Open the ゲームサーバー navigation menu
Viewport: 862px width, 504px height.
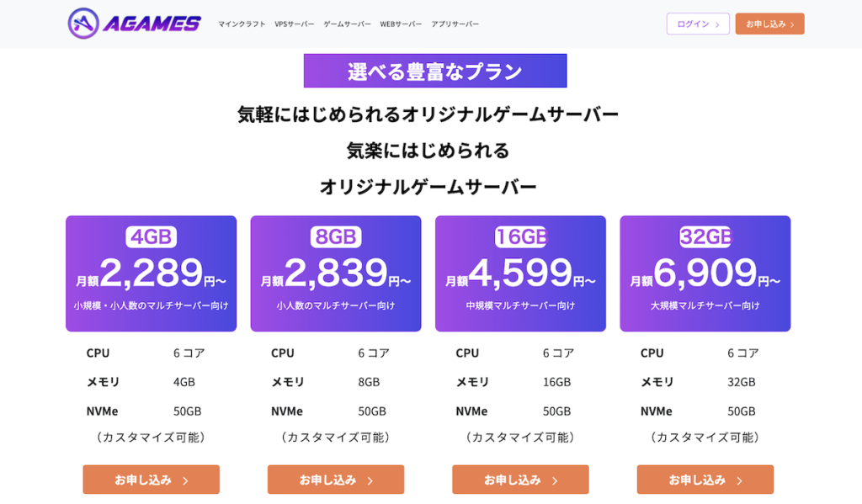tap(348, 24)
